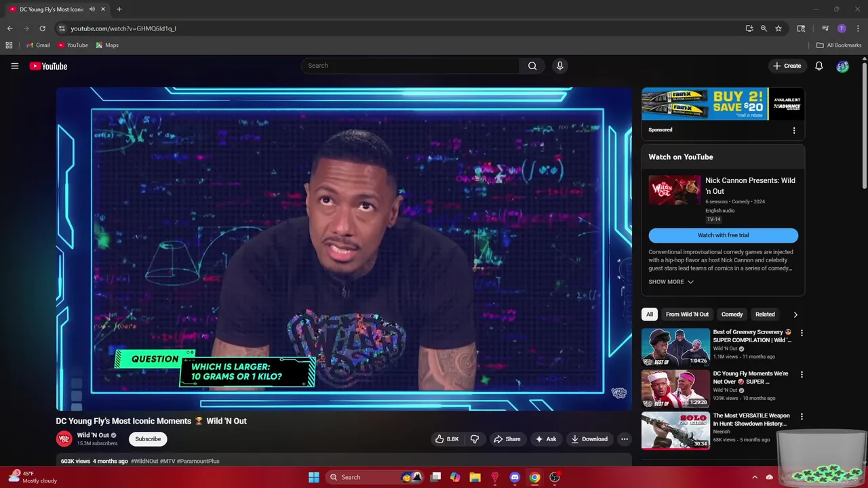
Task: Ask about this video
Action: pyautogui.click(x=546, y=439)
